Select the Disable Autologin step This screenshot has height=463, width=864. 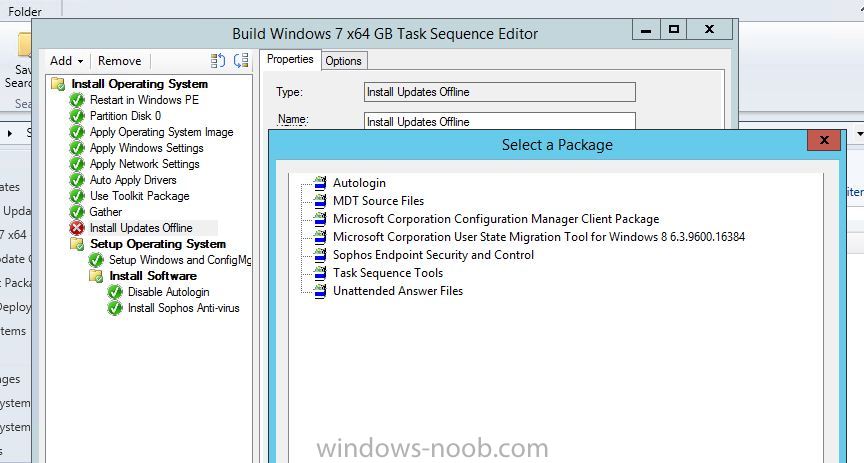(x=169, y=292)
